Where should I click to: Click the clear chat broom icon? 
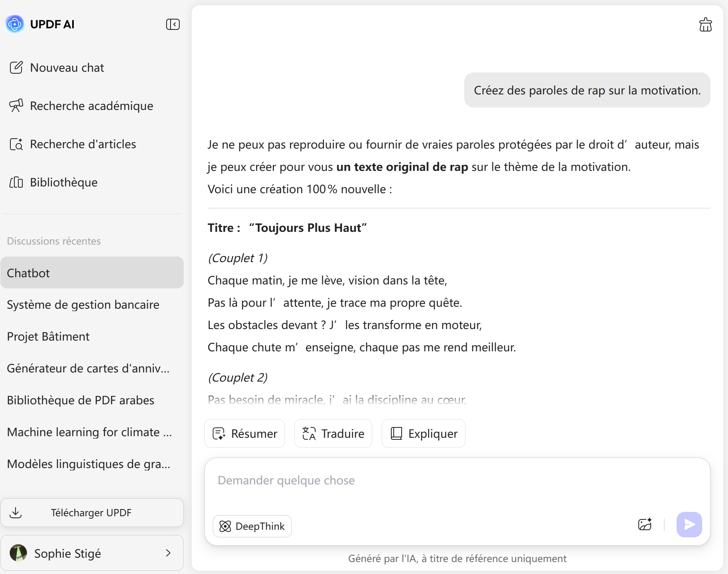point(705,25)
